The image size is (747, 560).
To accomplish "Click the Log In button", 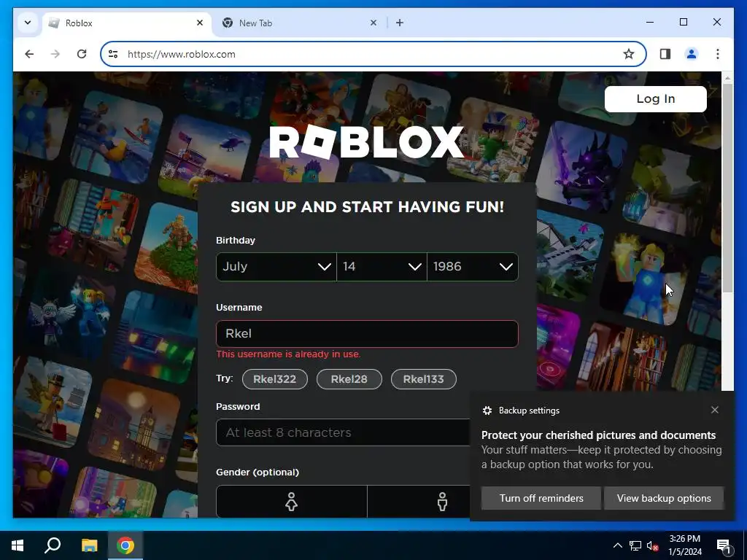I will [x=655, y=98].
